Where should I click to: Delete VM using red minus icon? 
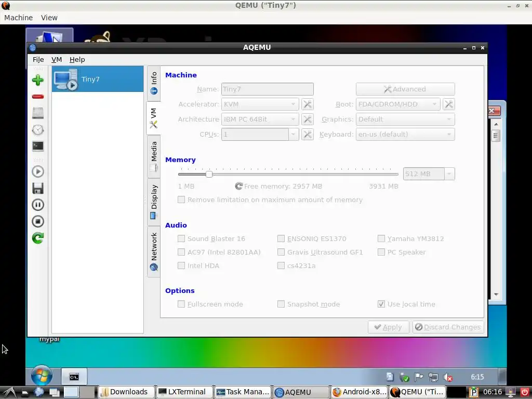(x=37, y=97)
